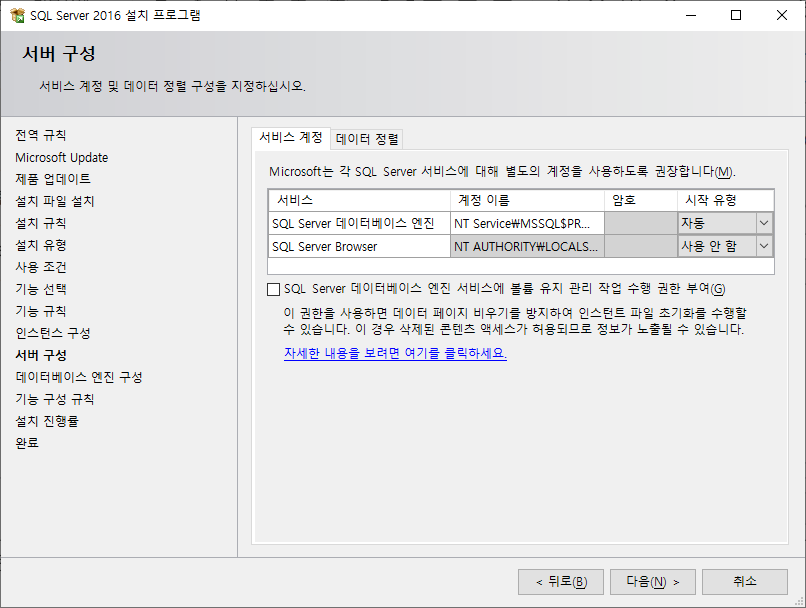Select SQL Server Browser service row
This screenshot has width=806, height=608.
coord(359,247)
